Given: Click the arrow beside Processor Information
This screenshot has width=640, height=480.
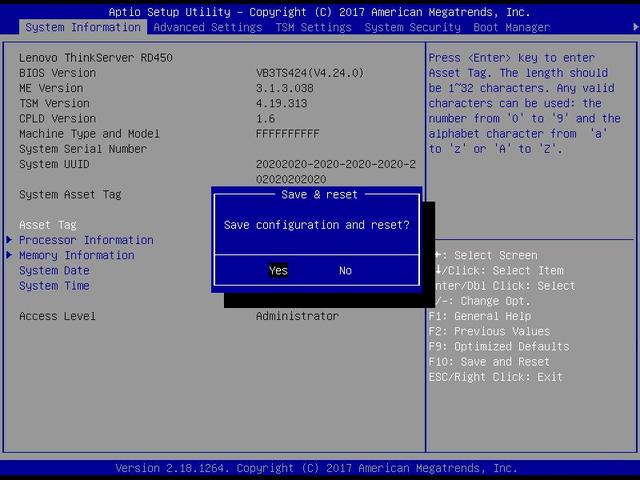Looking at the screenshot, I should [x=10, y=240].
